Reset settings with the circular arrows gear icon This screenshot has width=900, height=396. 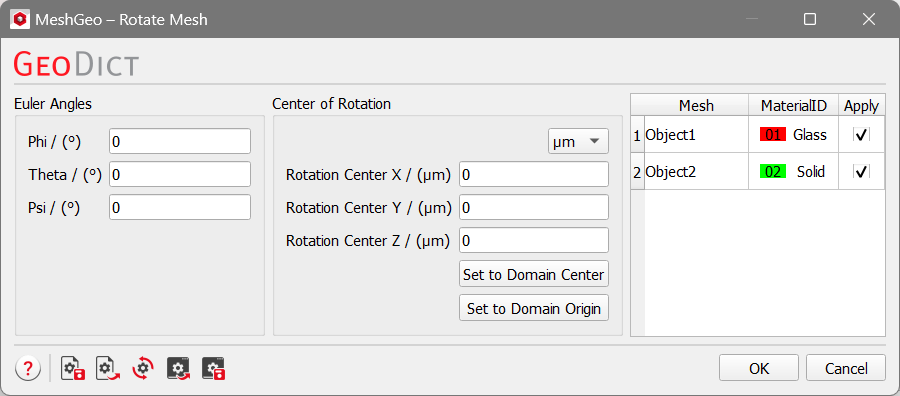143,368
